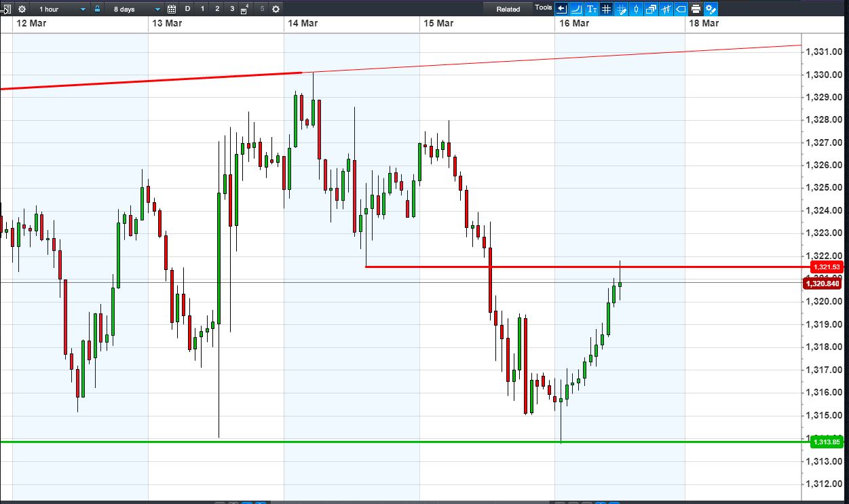Screen dimensions: 849x504
Task: Open the 1 hour interval dropdown
Action: [60, 9]
